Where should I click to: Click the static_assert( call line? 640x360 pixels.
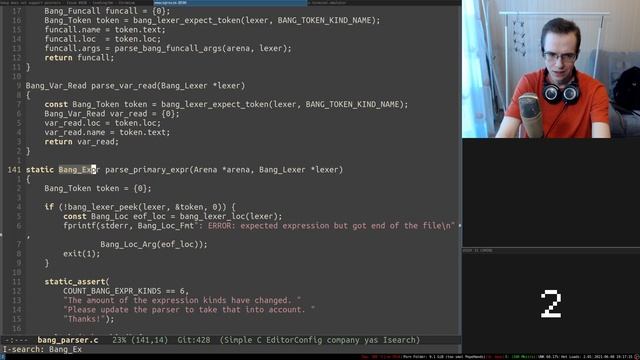pyautogui.click(x=77, y=282)
